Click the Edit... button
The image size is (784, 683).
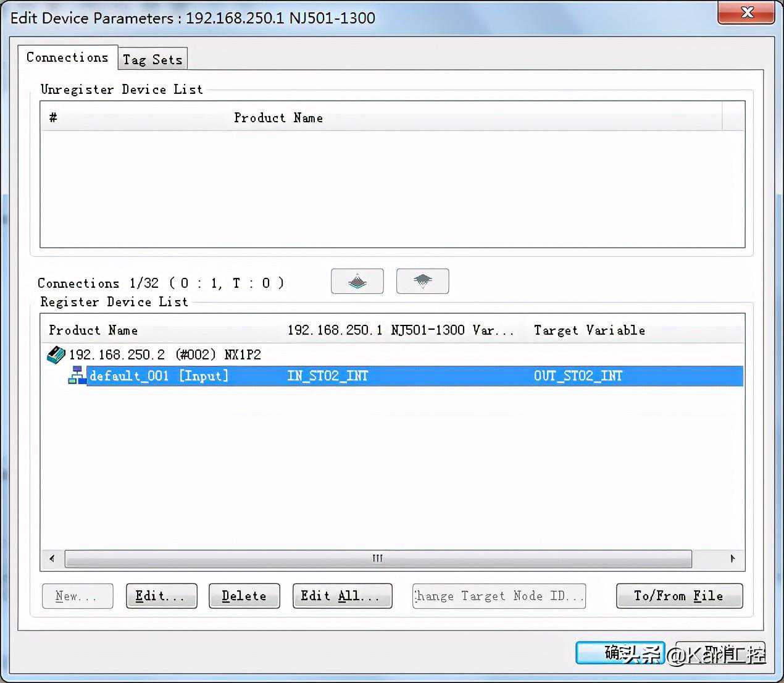tap(161, 596)
